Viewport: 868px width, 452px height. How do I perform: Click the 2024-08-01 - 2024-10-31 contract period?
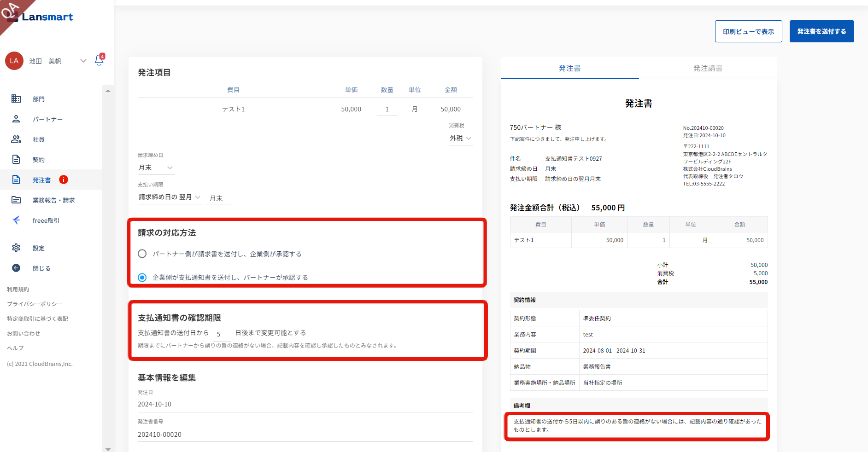[614, 351]
